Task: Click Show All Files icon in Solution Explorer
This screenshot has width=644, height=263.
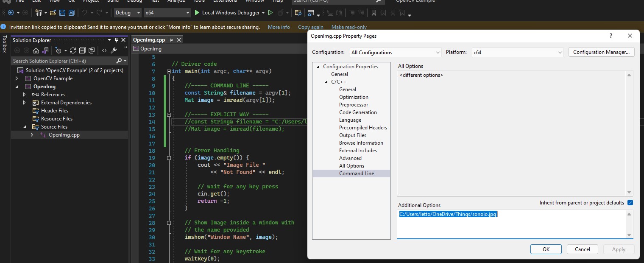Action: (x=91, y=50)
